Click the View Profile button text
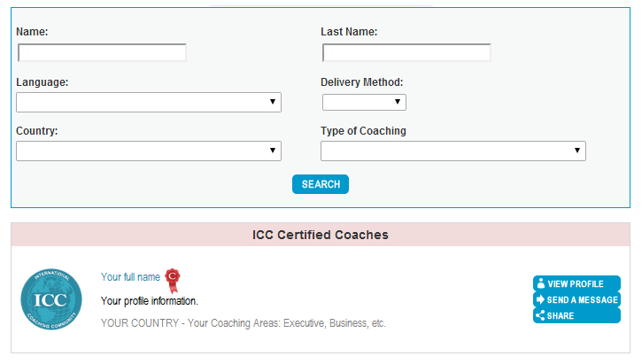This screenshot has height=364, width=642. (576, 283)
